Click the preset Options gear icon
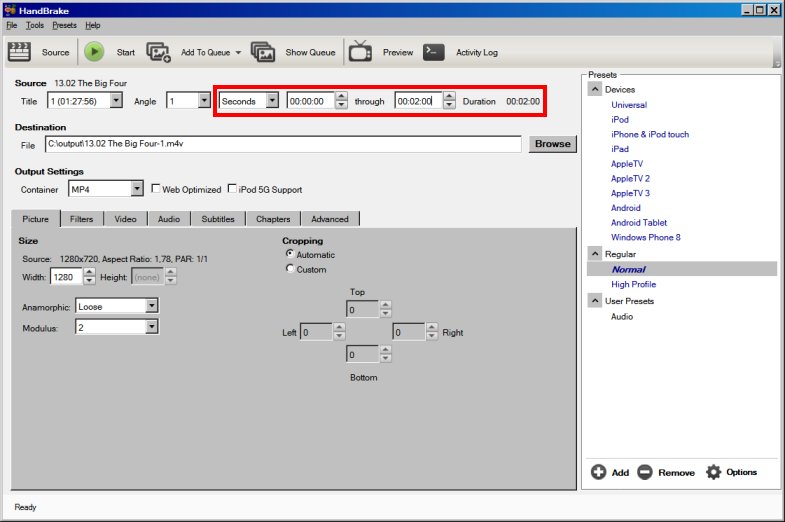785x522 pixels. tap(713, 472)
